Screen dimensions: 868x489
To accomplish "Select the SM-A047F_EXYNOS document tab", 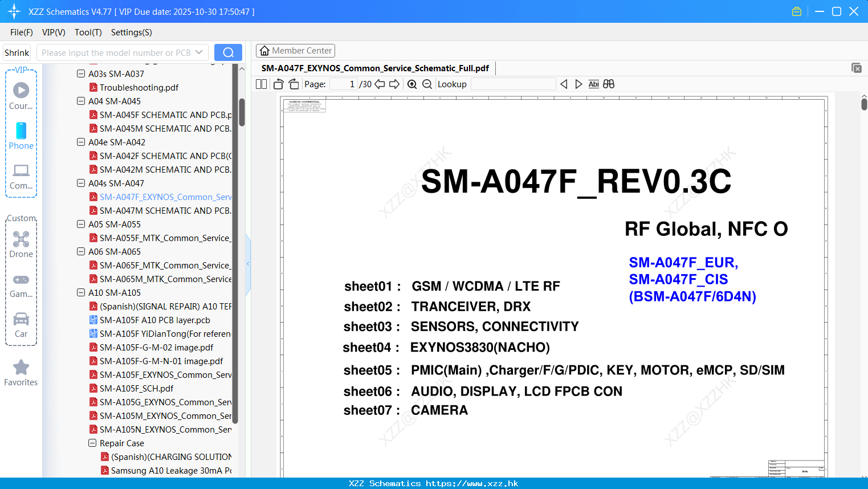I will [x=375, y=68].
